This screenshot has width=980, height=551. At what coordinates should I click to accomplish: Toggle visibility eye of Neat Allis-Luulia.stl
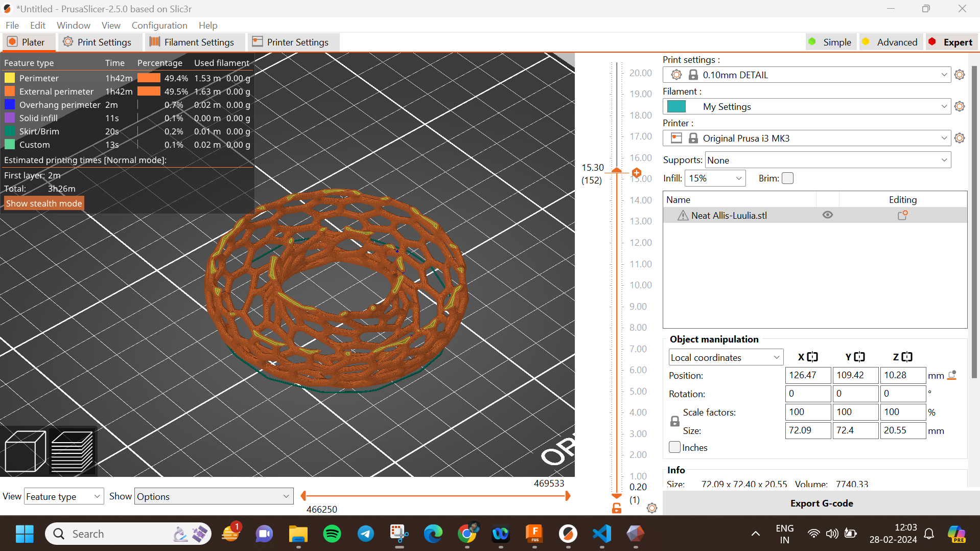coord(828,215)
